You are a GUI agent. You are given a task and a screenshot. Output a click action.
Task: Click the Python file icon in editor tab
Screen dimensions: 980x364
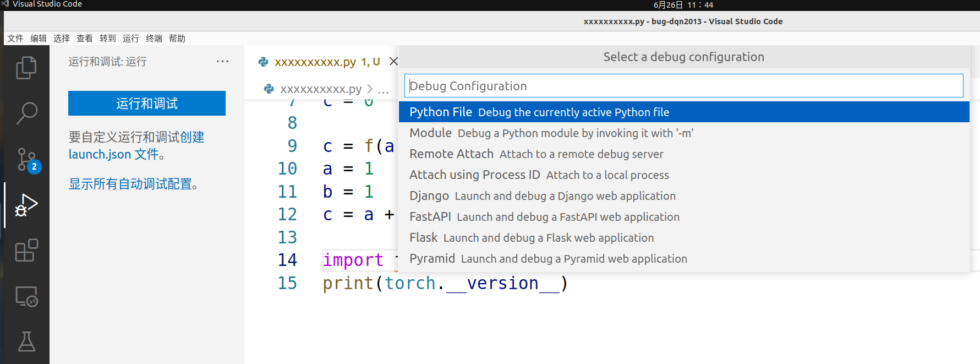pos(264,62)
